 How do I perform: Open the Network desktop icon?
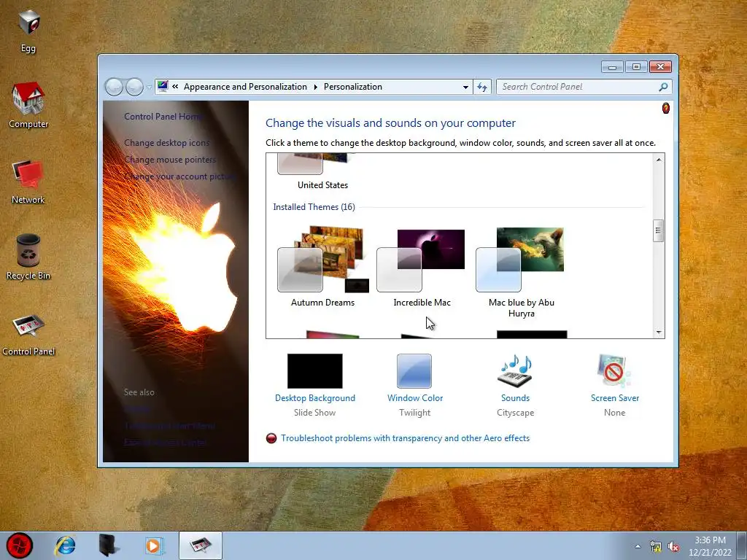click(28, 182)
